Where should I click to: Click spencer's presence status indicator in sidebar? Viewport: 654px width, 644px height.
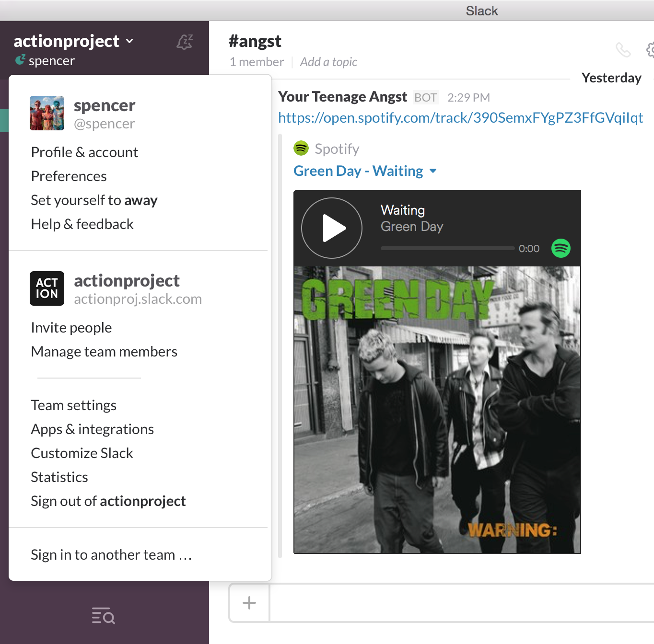point(20,60)
